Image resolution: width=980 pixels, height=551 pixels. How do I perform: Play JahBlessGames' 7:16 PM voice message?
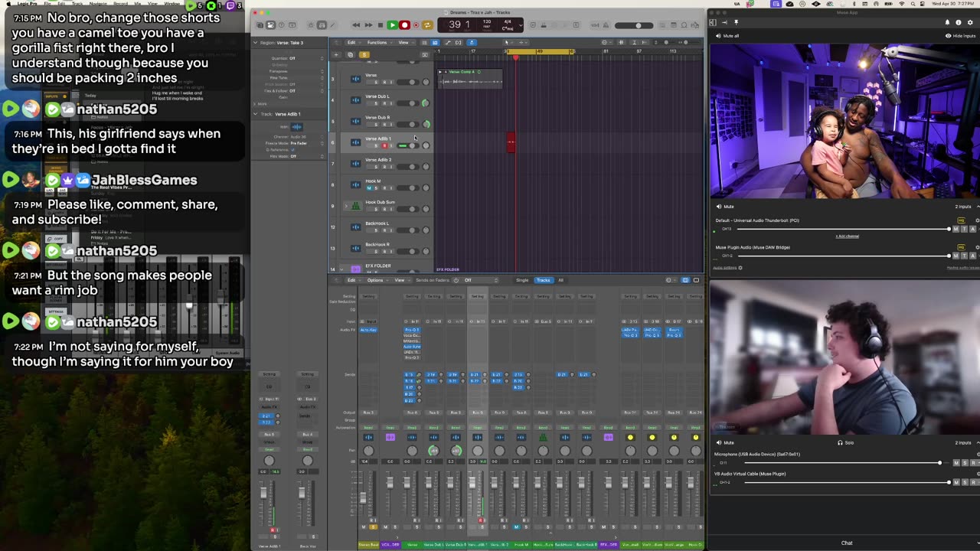[x=11, y=181]
